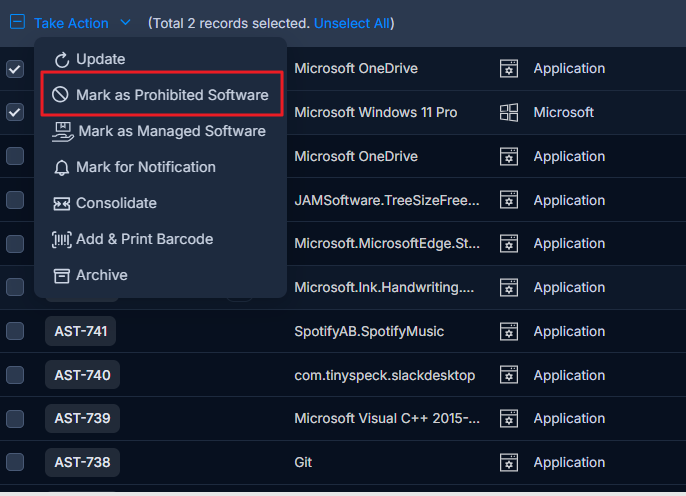686x496 pixels.
Task: Check the box for the Microsoft.Ink.Handwriting row
Action: [x=15, y=287]
